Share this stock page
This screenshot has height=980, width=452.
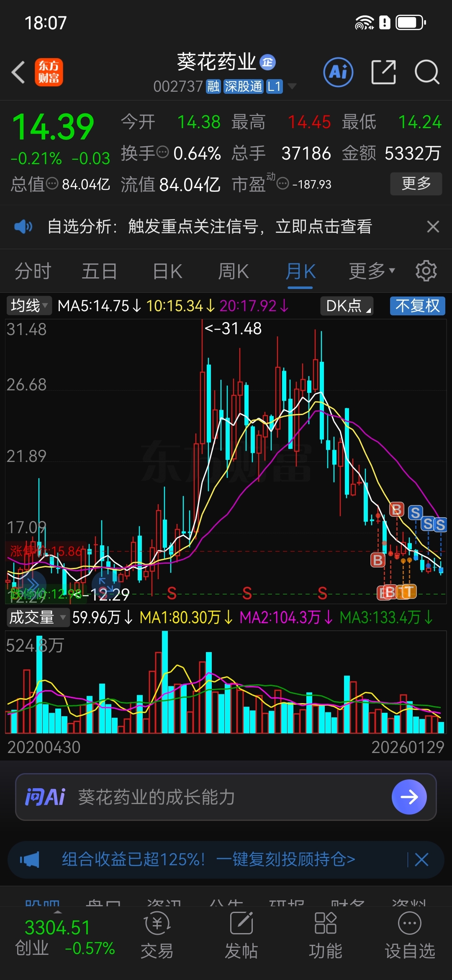[x=383, y=72]
